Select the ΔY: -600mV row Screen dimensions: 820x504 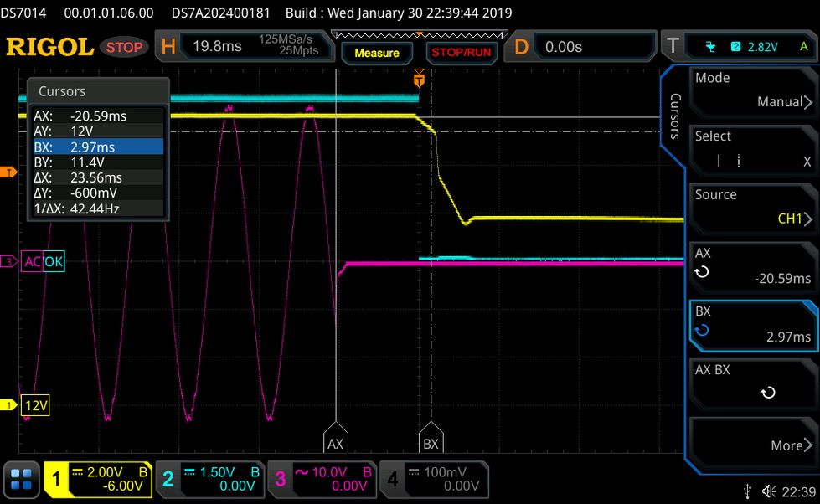[98, 193]
